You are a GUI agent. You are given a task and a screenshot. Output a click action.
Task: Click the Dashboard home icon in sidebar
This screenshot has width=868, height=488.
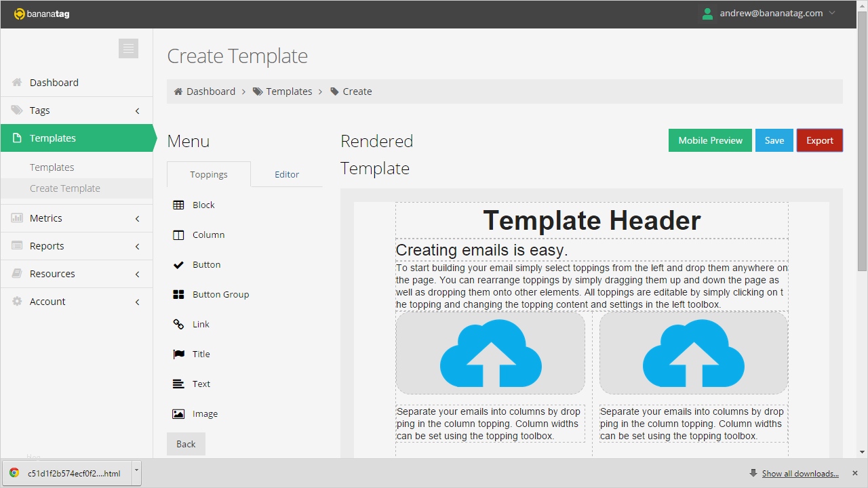click(17, 82)
